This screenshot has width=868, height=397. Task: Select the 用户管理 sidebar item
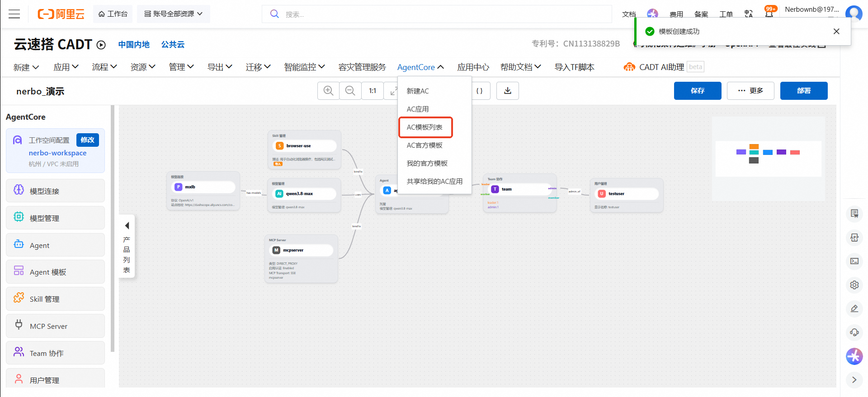click(x=55, y=378)
